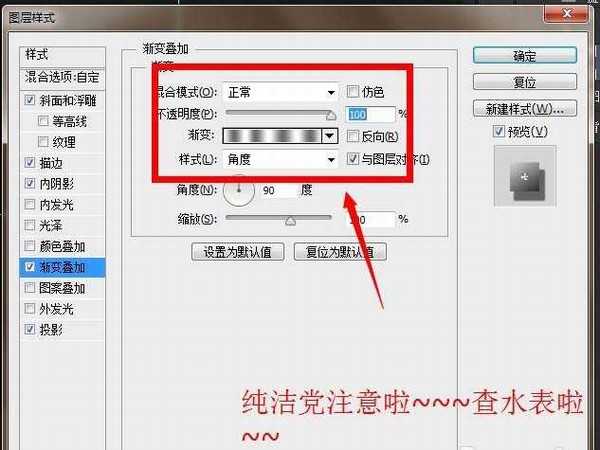
Task: Click the 不透明度 opacity slider
Action: (279, 113)
